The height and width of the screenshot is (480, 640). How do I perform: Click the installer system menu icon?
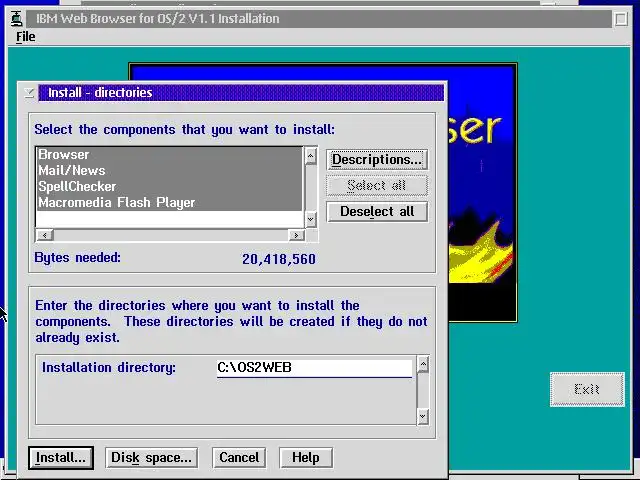pos(16,19)
